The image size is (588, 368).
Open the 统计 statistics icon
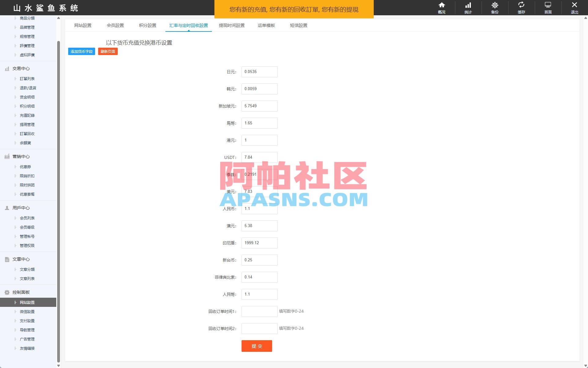click(x=468, y=8)
